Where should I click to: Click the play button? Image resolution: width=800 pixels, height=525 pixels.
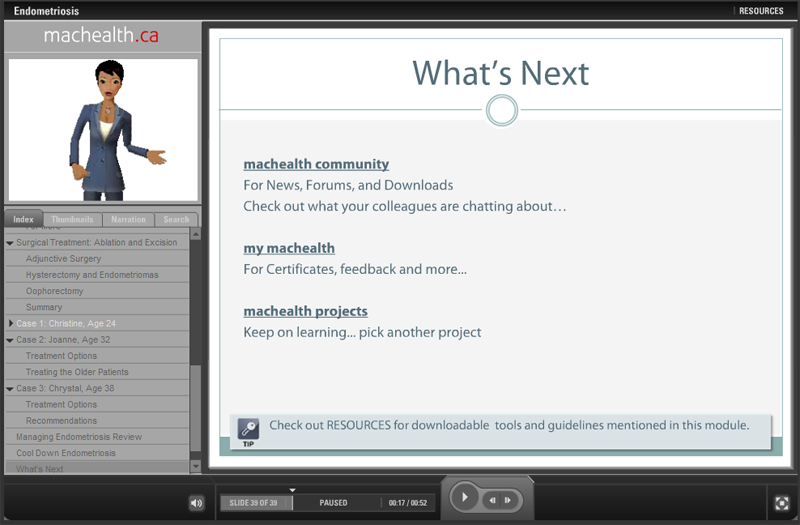[464, 496]
